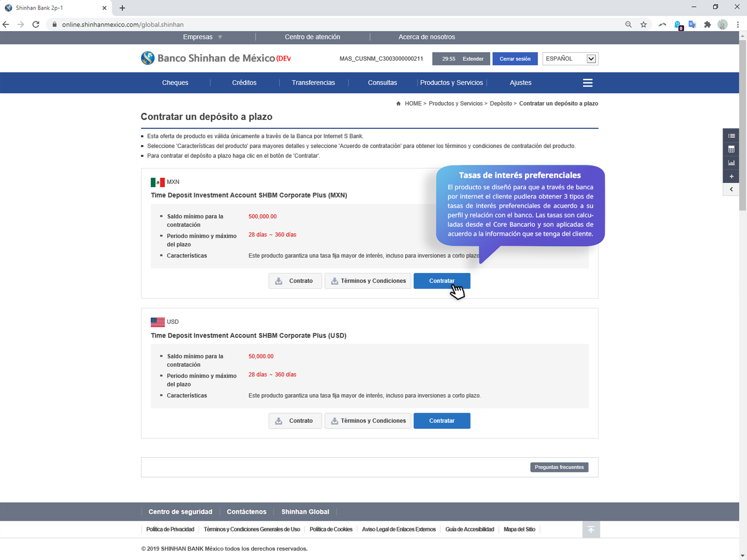Click Acerca de nosotros link

(x=426, y=37)
